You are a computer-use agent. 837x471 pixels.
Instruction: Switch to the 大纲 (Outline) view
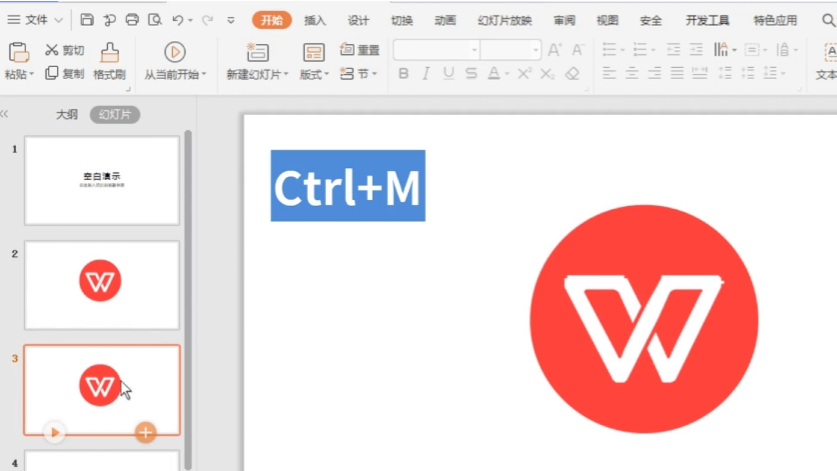point(66,115)
